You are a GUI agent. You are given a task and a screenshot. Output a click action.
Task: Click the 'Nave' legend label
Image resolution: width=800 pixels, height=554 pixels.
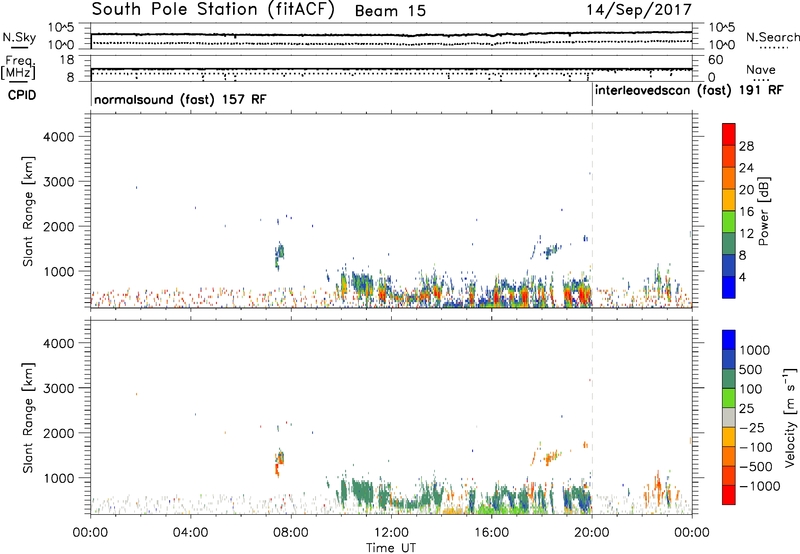point(761,70)
